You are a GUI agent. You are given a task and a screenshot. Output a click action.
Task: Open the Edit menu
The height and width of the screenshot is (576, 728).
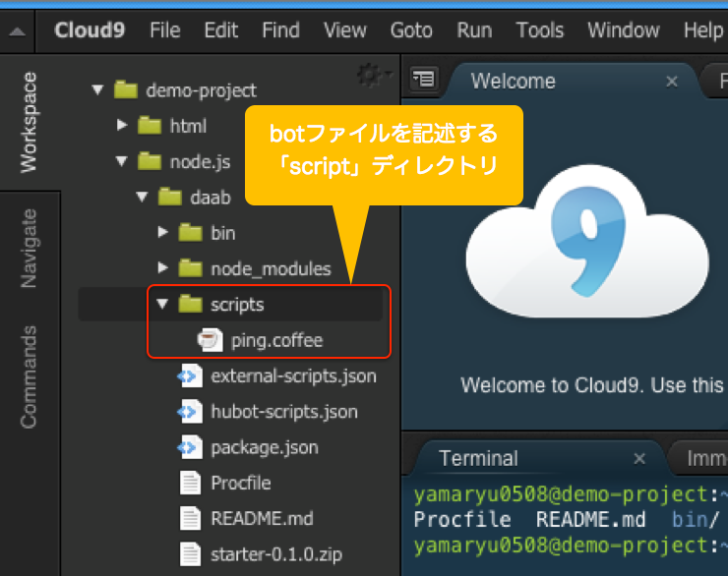click(221, 30)
